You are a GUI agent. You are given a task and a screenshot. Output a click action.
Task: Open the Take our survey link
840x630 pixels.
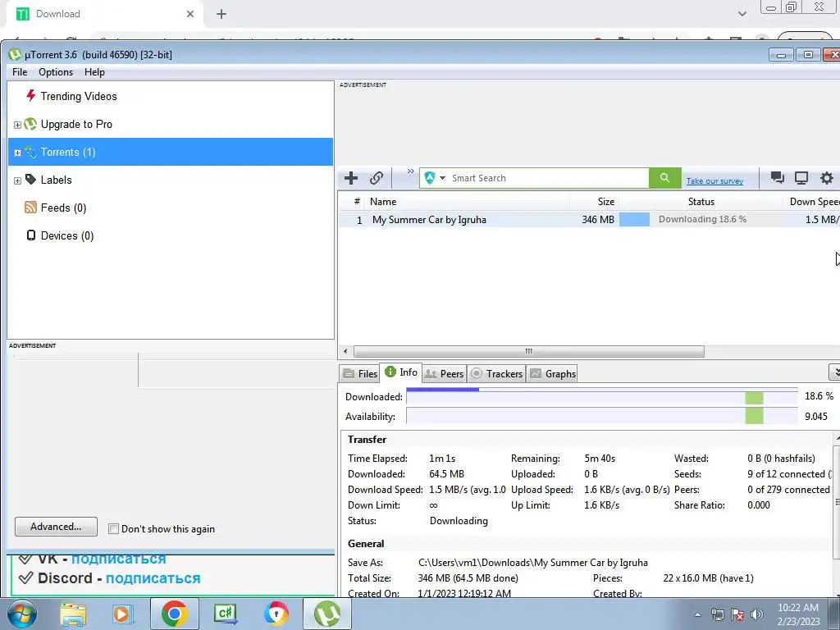(714, 181)
